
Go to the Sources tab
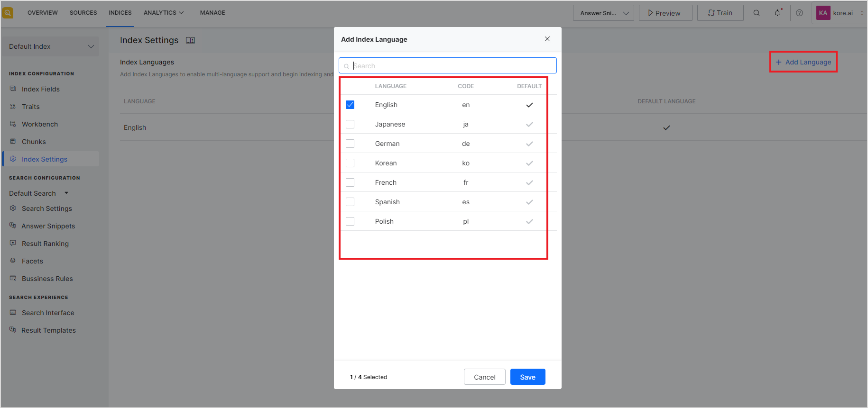coord(83,13)
